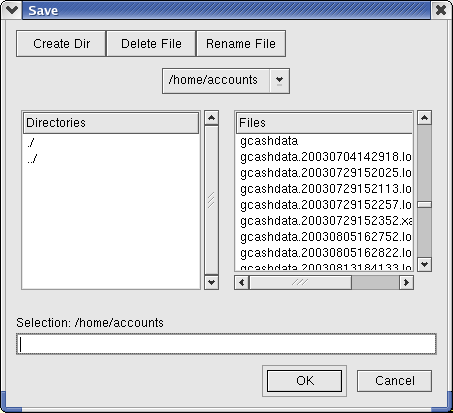
Task: Select file gcashdata.20030729152257
Action: 324,204
